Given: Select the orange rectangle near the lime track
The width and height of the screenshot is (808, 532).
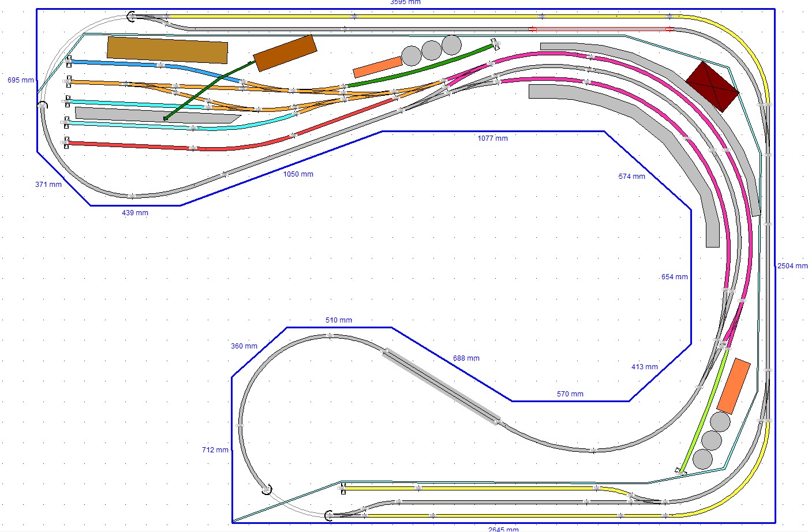Looking at the screenshot, I should [734, 387].
